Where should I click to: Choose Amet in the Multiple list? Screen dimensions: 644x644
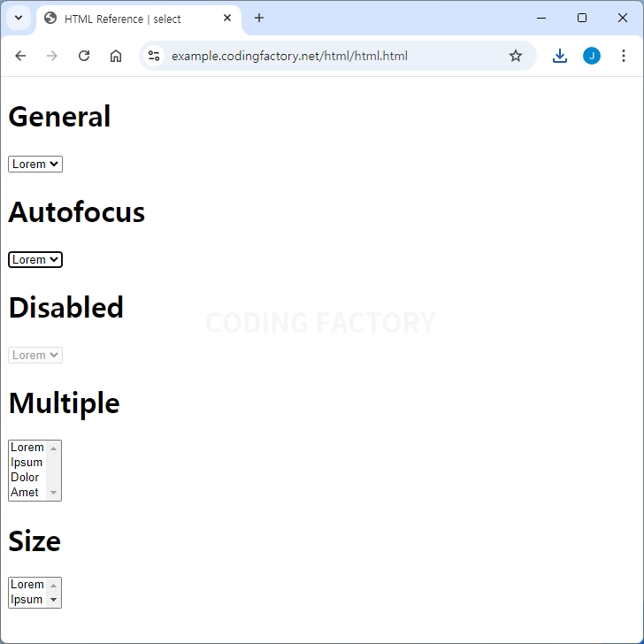tap(27, 492)
